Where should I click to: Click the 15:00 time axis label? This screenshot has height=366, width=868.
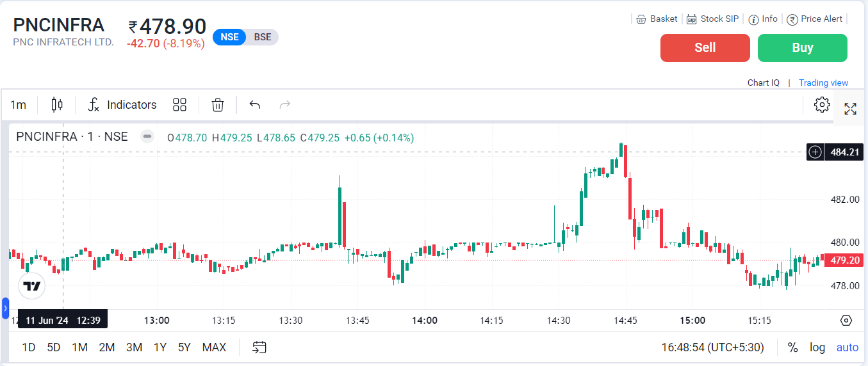[692, 321]
